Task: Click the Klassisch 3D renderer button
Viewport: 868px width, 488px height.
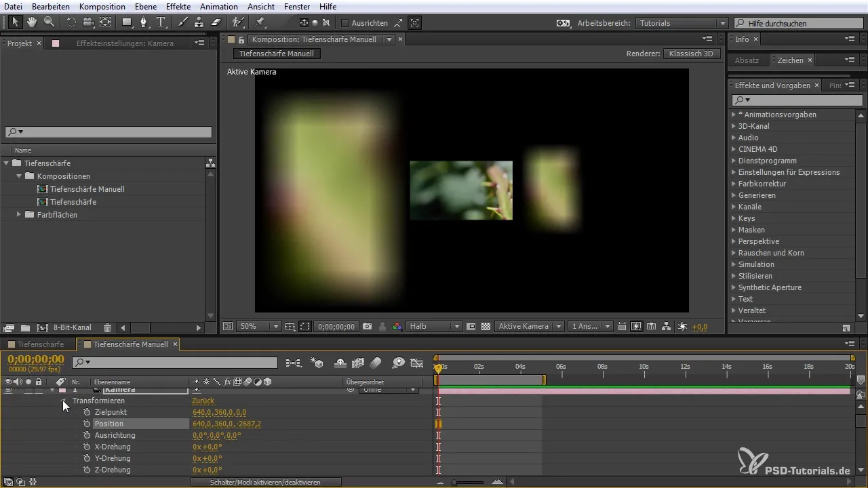Action: point(691,54)
